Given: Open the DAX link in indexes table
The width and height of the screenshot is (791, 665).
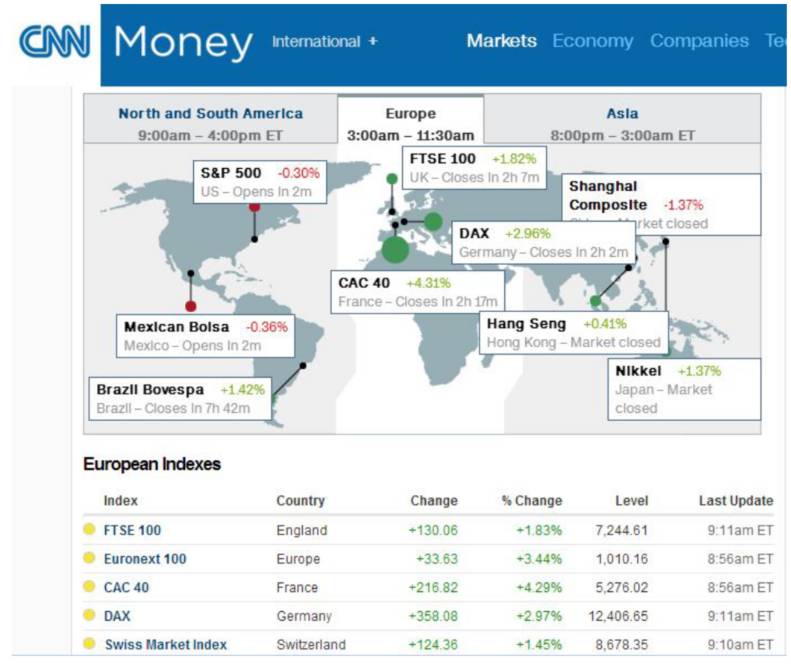Looking at the screenshot, I should pos(117,616).
